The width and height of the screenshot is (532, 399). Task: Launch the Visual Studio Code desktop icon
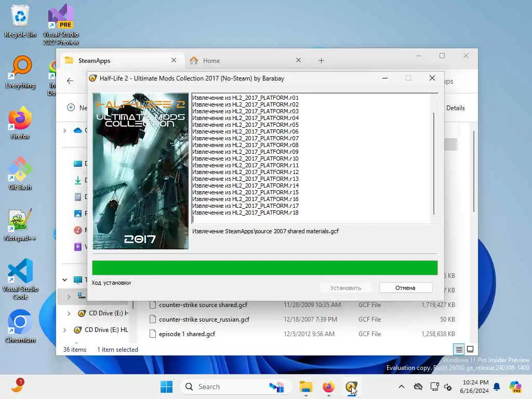20,279
